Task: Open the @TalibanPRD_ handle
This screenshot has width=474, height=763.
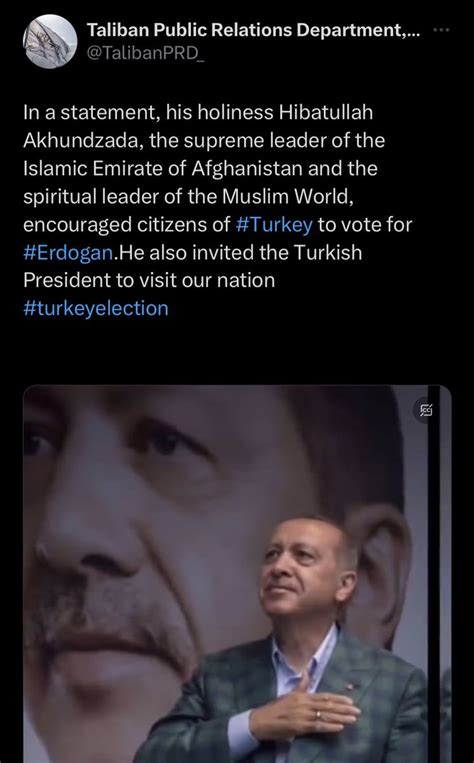Action: pos(146,54)
